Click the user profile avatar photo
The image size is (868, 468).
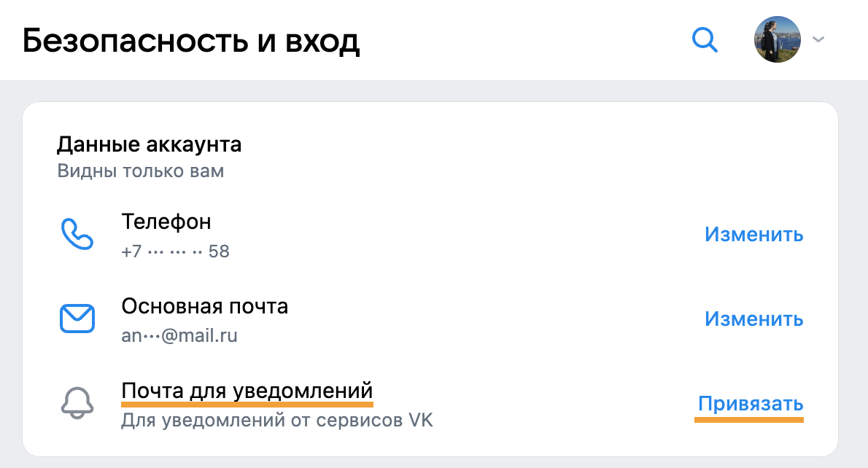pos(778,39)
